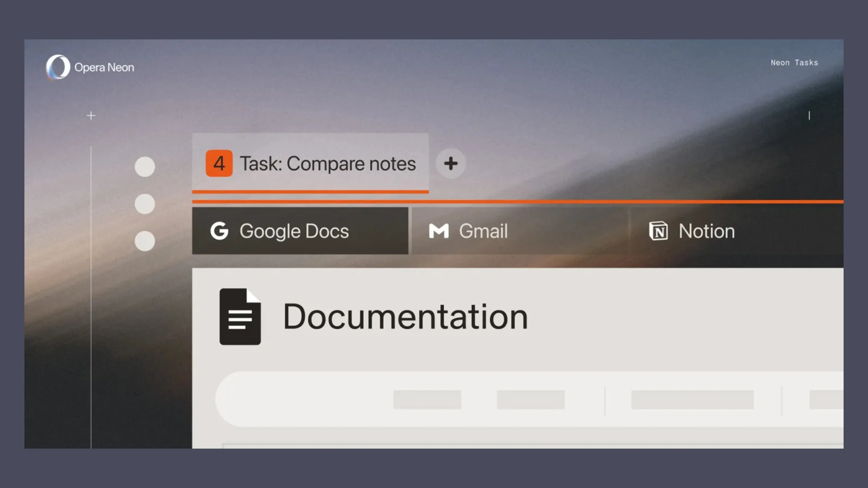The image size is (868, 488).
Task: Click the Google G icon
Action: (219, 231)
